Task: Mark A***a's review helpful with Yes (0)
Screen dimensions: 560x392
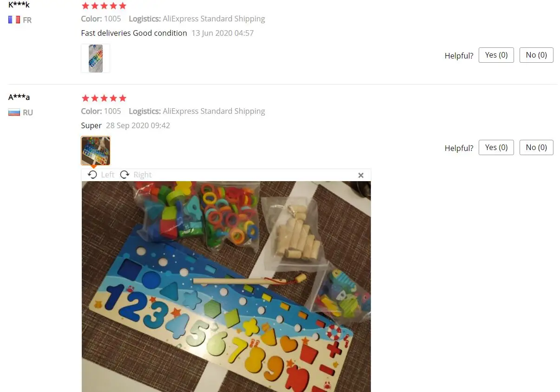Action: (496, 147)
